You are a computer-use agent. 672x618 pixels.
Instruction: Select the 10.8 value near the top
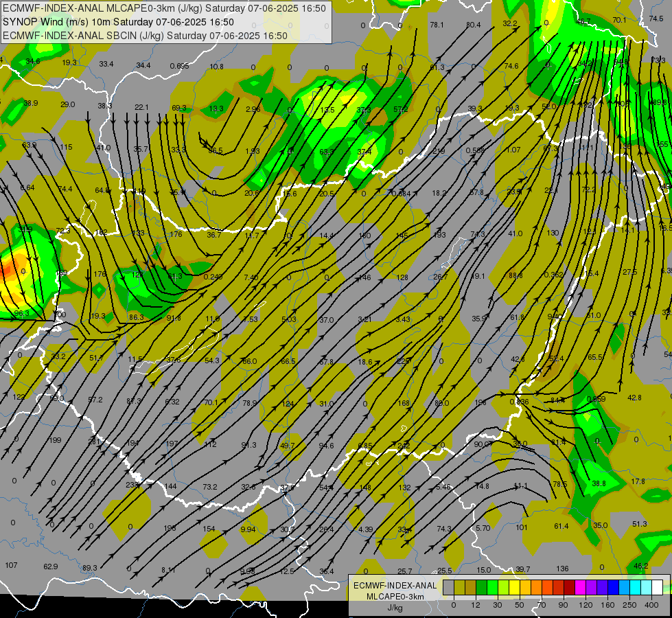tap(216, 67)
